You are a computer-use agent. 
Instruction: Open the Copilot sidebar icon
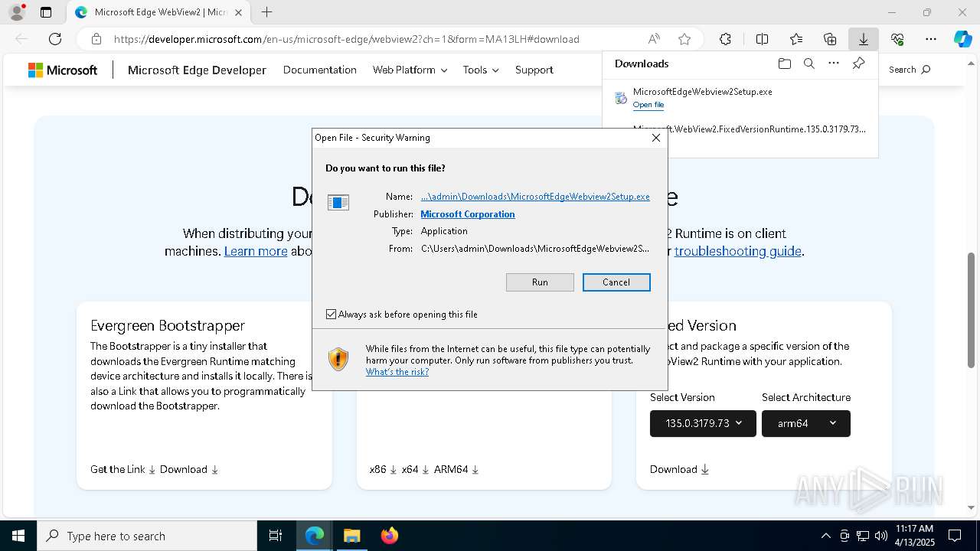click(x=962, y=39)
